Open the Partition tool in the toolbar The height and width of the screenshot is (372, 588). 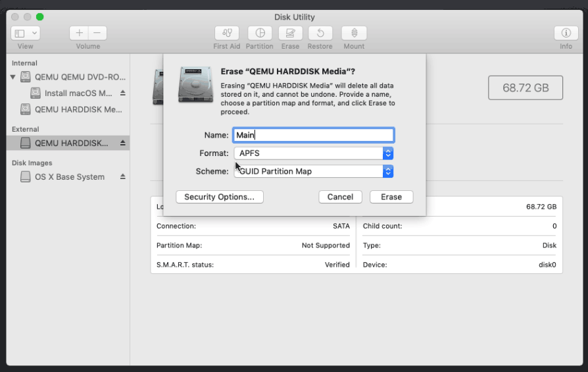point(260,34)
